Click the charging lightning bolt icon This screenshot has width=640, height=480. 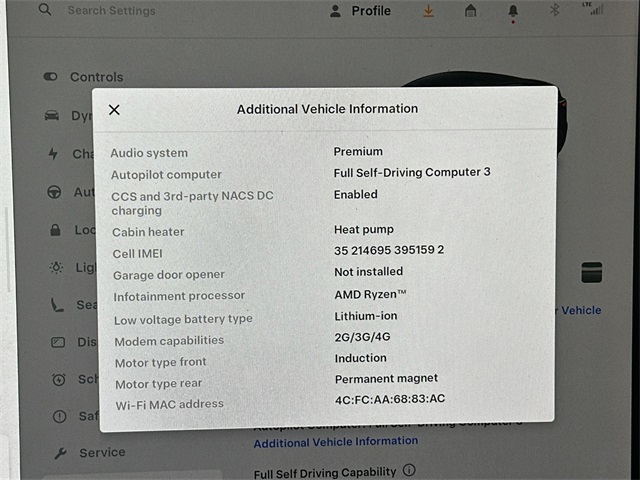point(53,153)
